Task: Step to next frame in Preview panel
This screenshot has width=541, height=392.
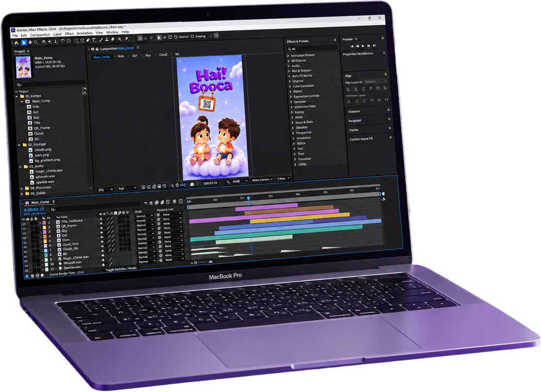Action: [x=369, y=46]
